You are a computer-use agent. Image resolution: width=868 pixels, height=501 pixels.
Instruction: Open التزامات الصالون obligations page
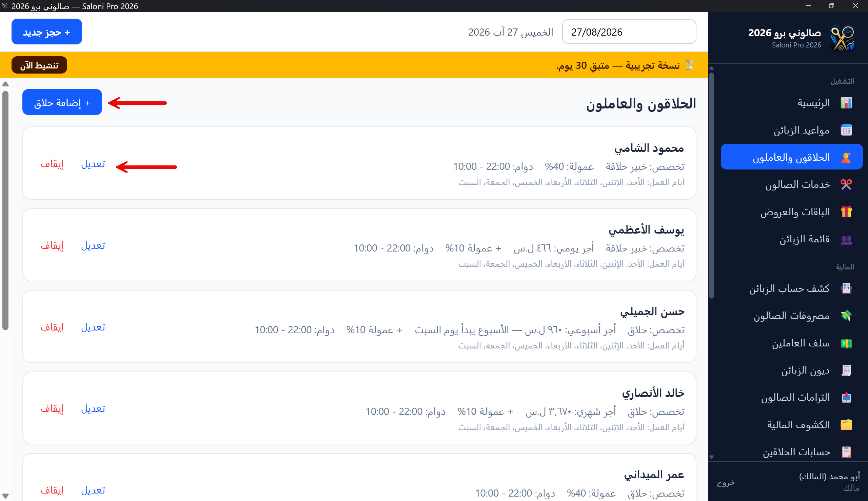[792, 397]
